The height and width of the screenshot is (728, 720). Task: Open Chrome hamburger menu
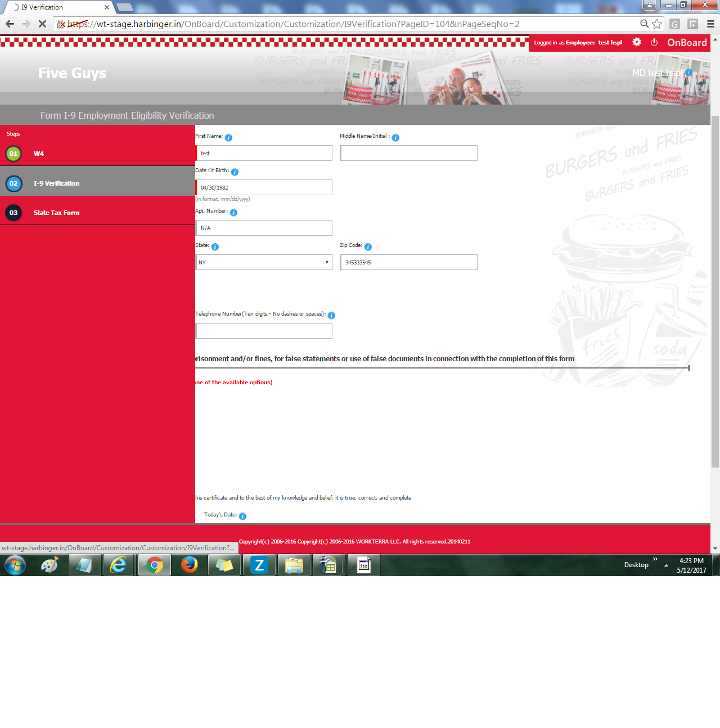click(x=710, y=24)
